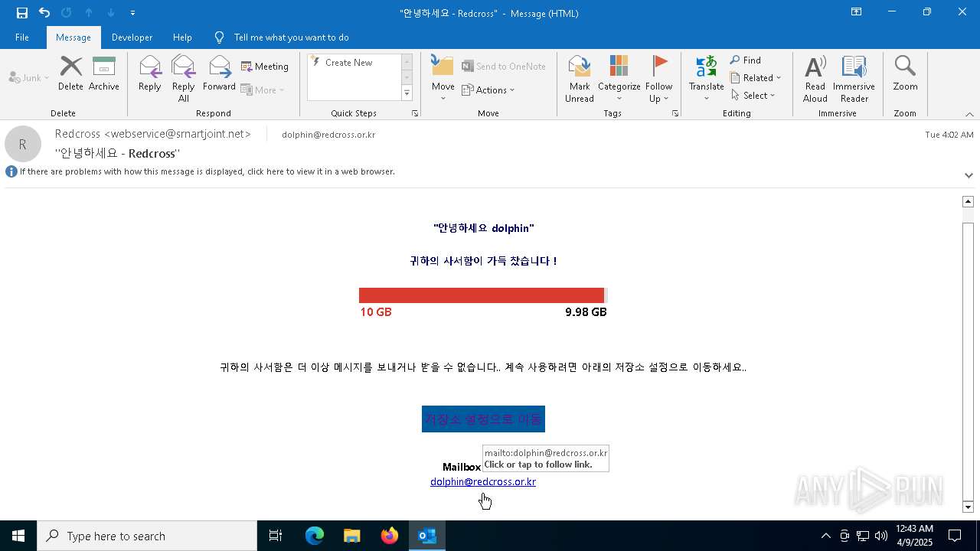Reply to the sender
The height and width of the screenshot is (551, 980).
(x=150, y=73)
